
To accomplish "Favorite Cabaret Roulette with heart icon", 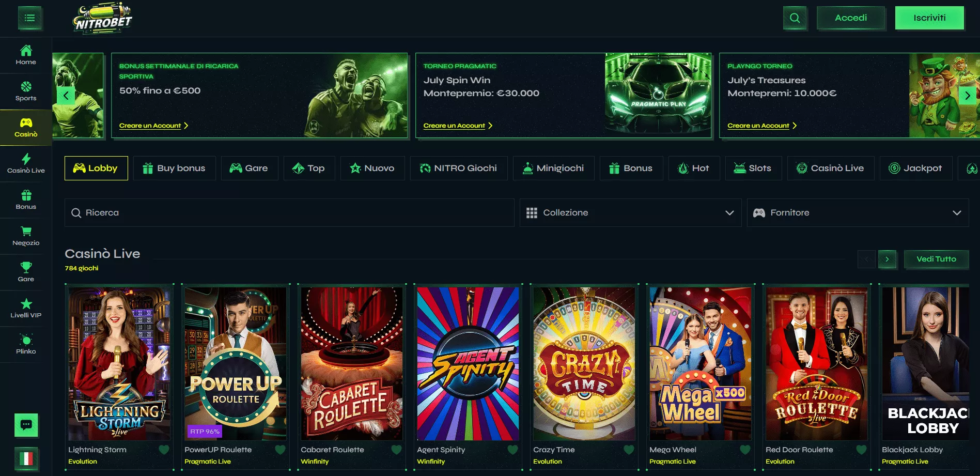I will coord(396,450).
